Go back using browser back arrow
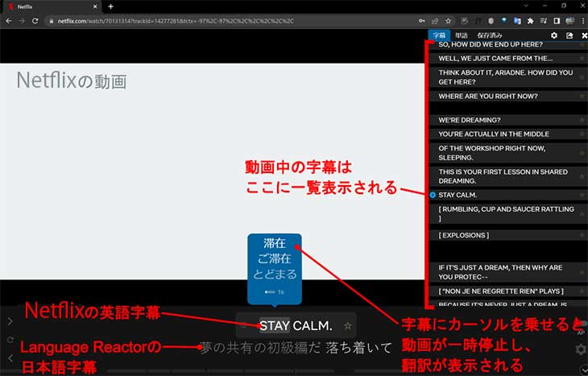This screenshot has height=376, width=588. [9, 21]
